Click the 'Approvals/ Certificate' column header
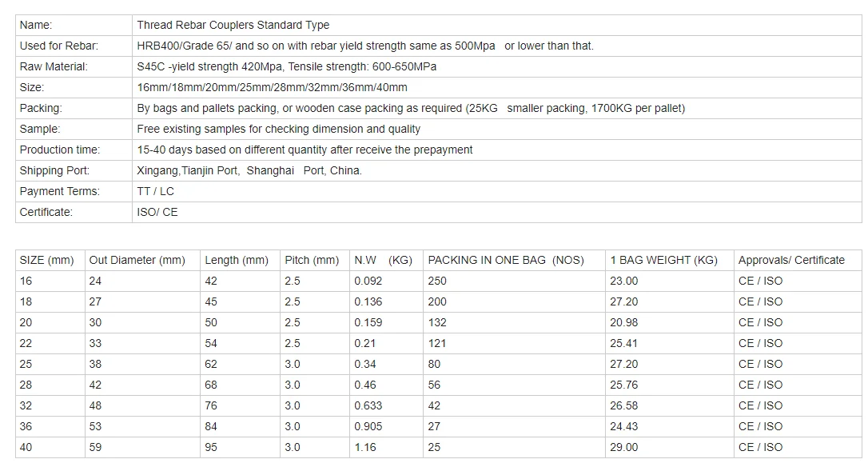Image resolution: width=868 pixels, height=471 pixels. pyautogui.click(x=798, y=260)
